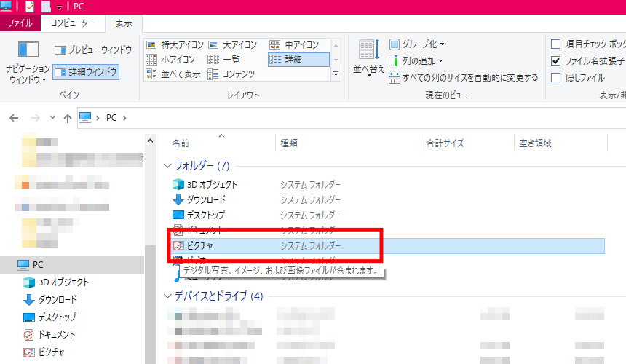The height and width of the screenshot is (364, 626).
Task: Select 小アイコン view layout
Action: pos(171,60)
